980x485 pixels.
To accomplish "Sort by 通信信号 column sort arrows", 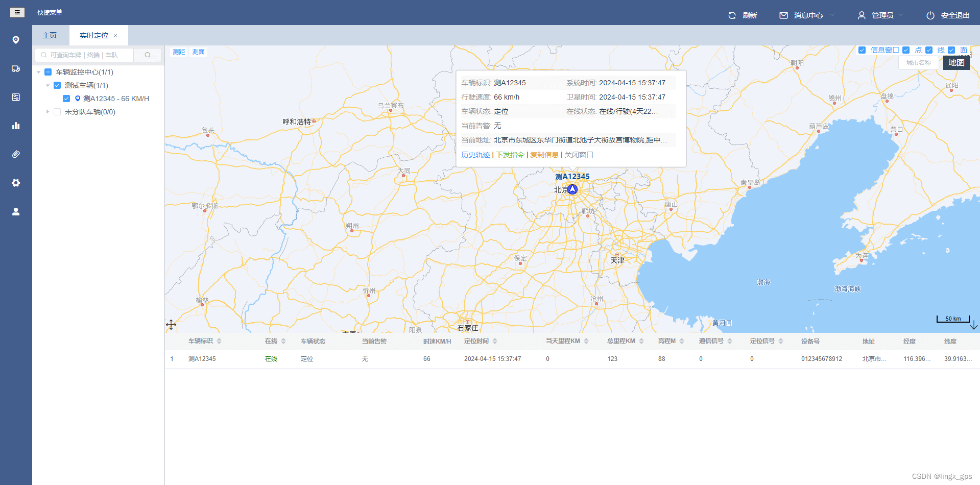I will tap(730, 341).
